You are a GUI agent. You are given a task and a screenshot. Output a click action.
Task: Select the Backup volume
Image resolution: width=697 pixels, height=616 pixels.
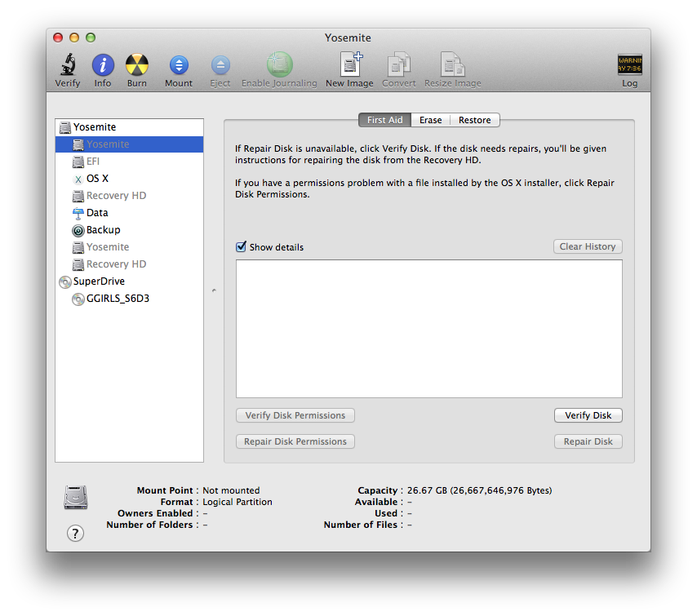pyautogui.click(x=129, y=230)
